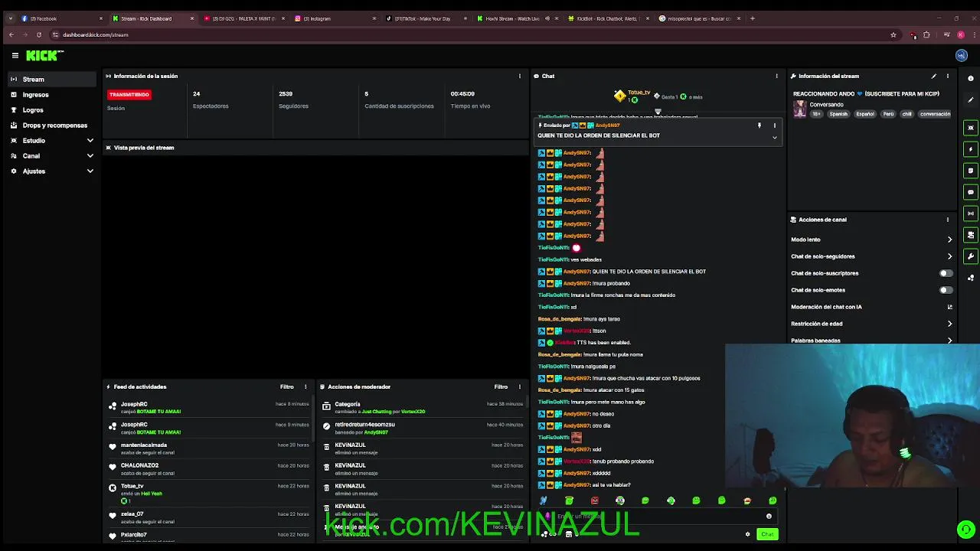Click the chat message input field

(x=658, y=517)
